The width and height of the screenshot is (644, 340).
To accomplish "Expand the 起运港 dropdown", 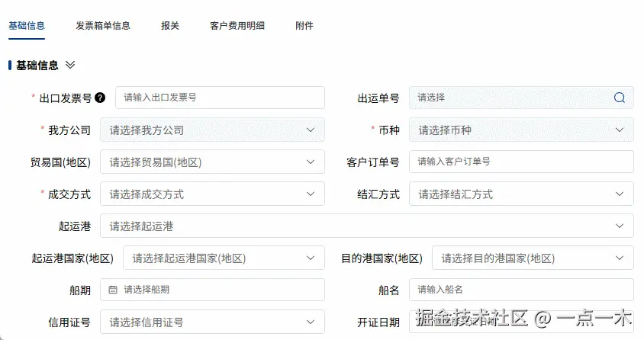I will pyautogui.click(x=366, y=226).
